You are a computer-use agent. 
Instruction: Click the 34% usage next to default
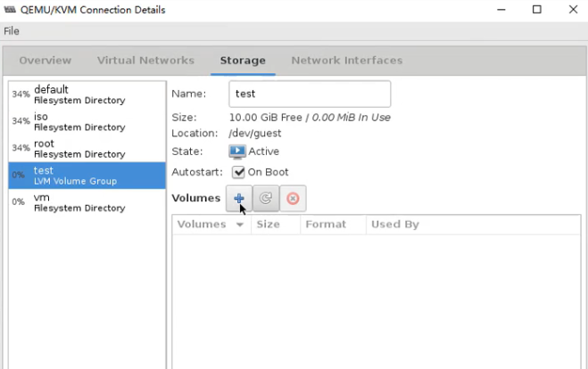pos(21,94)
